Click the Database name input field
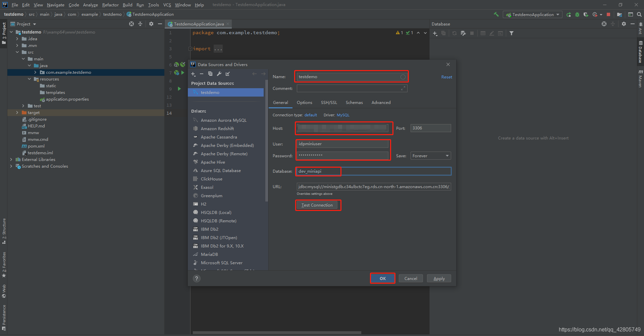The image size is (644, 336). click(x=374, y=171)
